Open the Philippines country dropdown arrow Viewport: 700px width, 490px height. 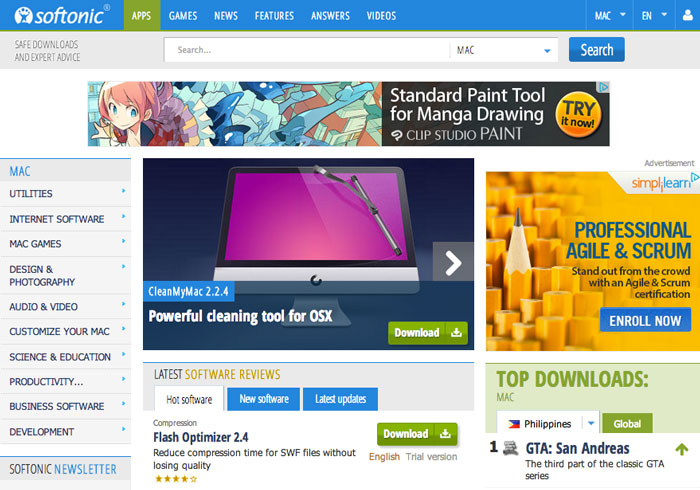tap(591, 423)
